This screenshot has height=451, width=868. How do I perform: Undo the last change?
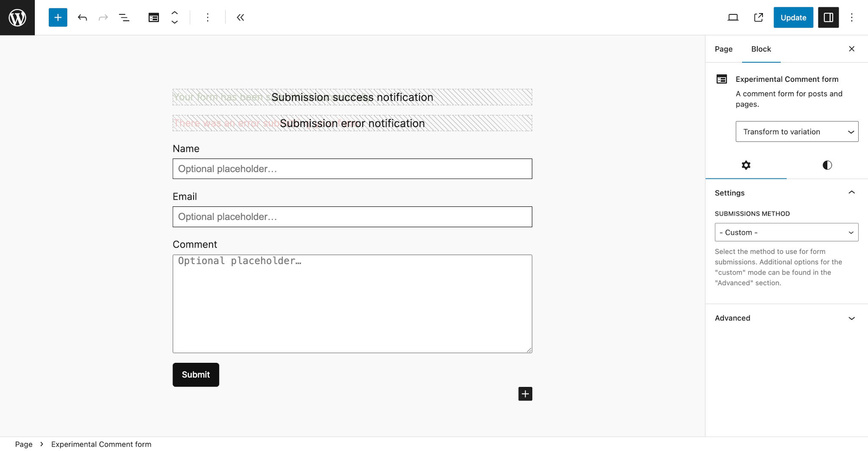82,17
